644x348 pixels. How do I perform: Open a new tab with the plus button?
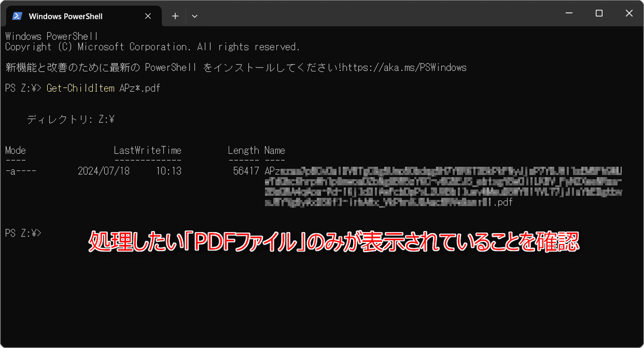[175, 16]
